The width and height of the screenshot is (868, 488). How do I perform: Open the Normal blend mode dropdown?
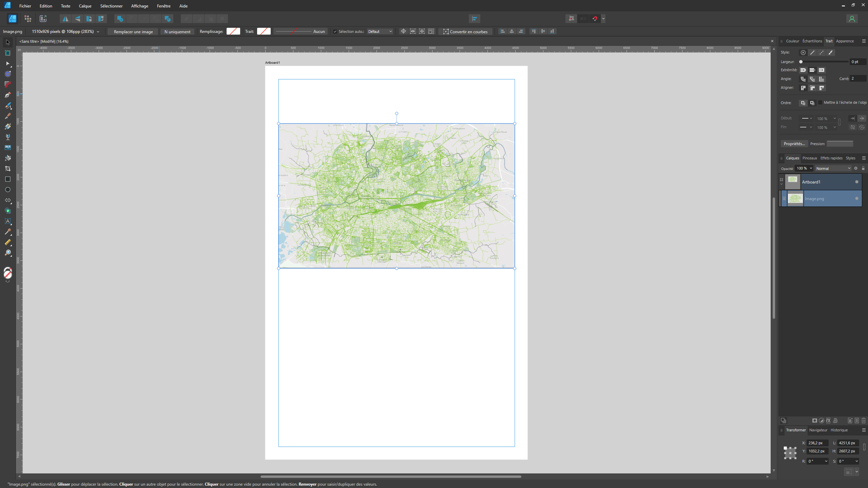(833, 169)
